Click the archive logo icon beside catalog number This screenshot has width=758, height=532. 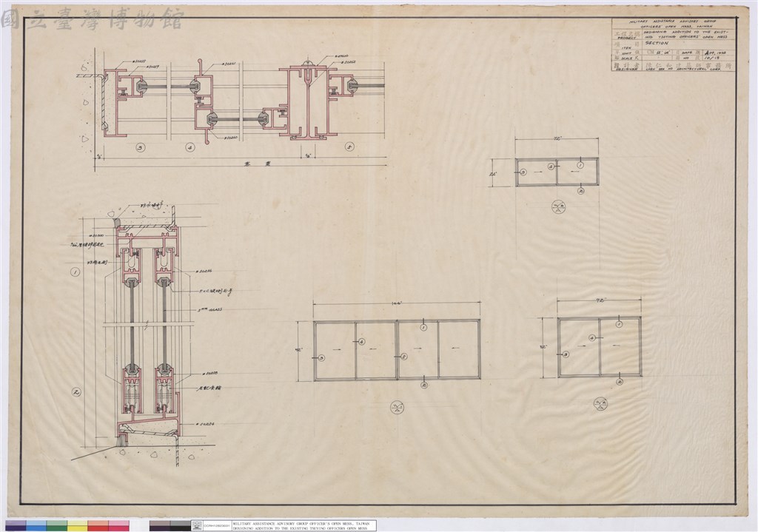pyautogui.click(x=197, y=526)
